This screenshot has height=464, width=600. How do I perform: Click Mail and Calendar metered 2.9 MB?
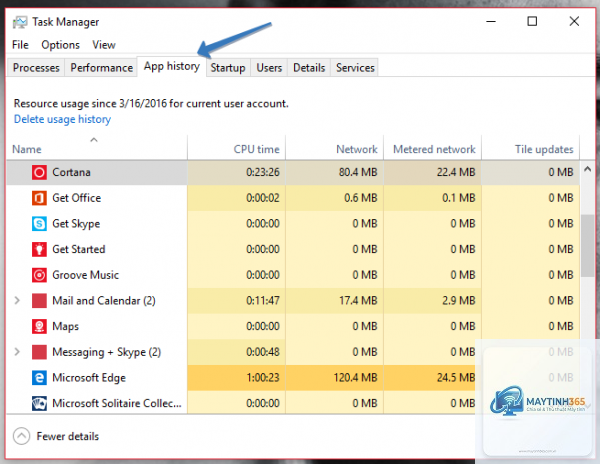tap(459, 301)
